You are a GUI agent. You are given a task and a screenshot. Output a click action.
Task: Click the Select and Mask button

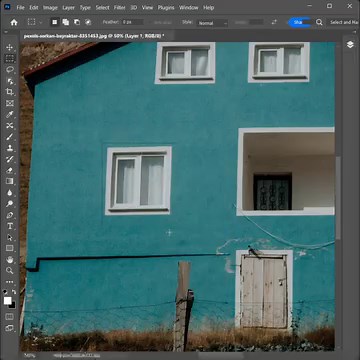345,22
